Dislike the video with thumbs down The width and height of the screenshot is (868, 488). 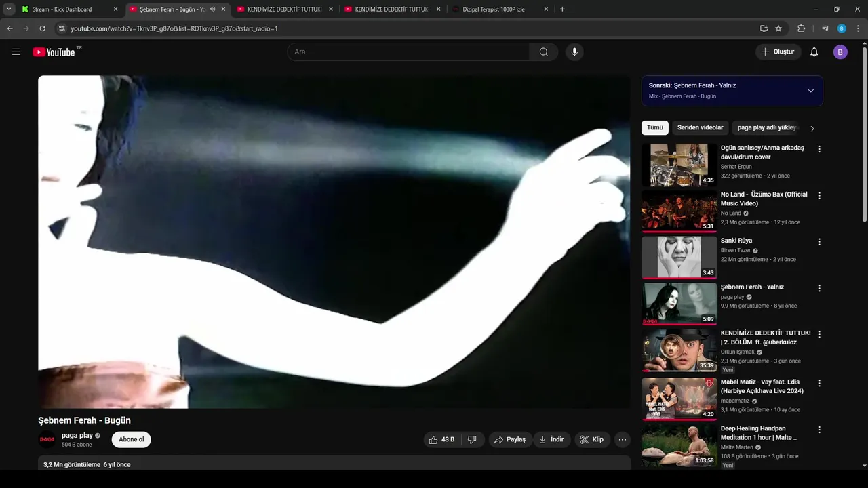[x=472, y=440]
